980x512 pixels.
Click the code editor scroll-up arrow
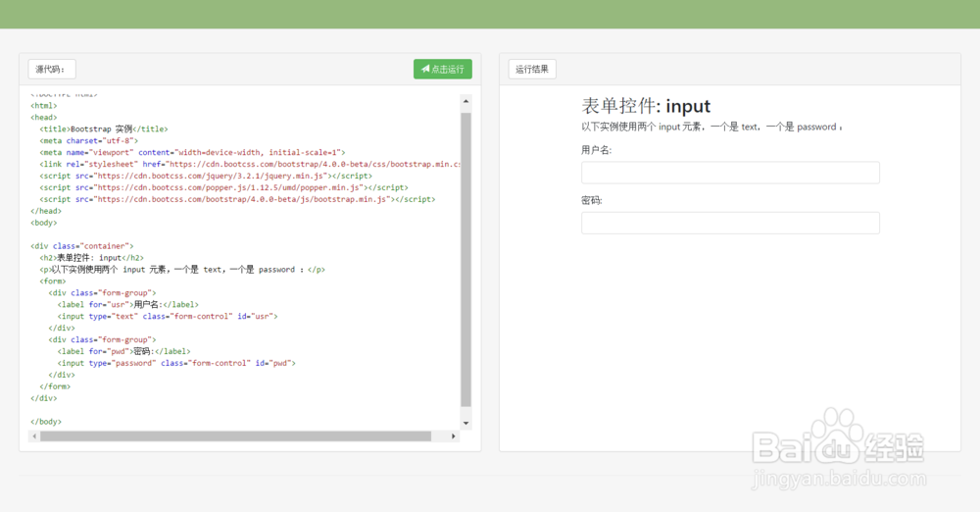click(465, 101)
